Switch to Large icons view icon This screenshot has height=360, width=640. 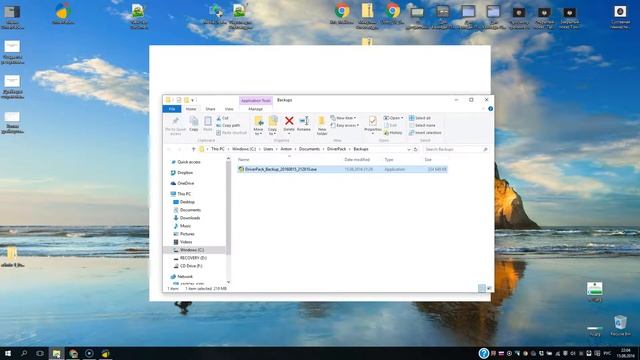(489, 288)
